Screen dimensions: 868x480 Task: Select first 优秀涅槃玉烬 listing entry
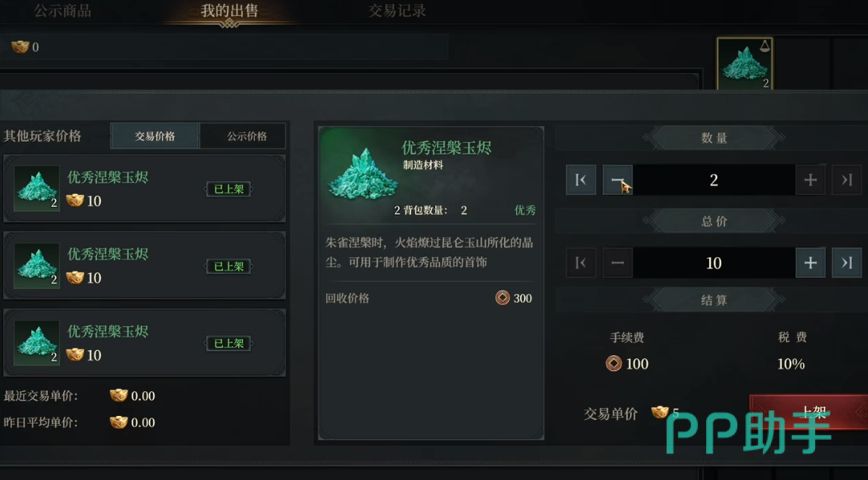(144, 189)
